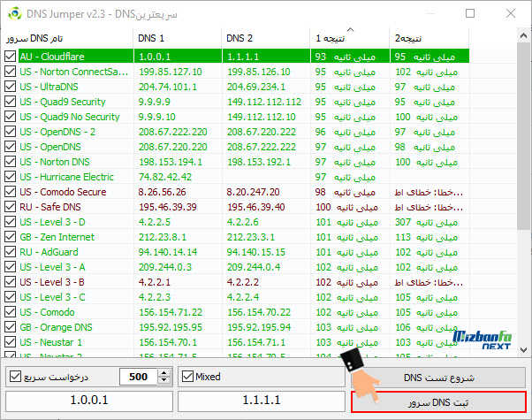Image resolution: width=532 pixels, height=420 pixels.
Task: Toggle the US - Quad9 Security checkbox
Action: 11,102
